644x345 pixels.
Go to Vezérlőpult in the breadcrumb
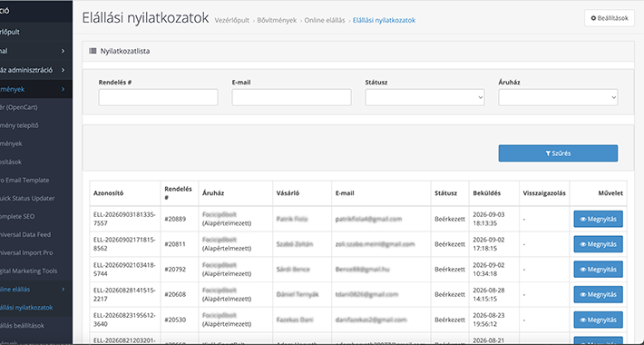point(231,20)
